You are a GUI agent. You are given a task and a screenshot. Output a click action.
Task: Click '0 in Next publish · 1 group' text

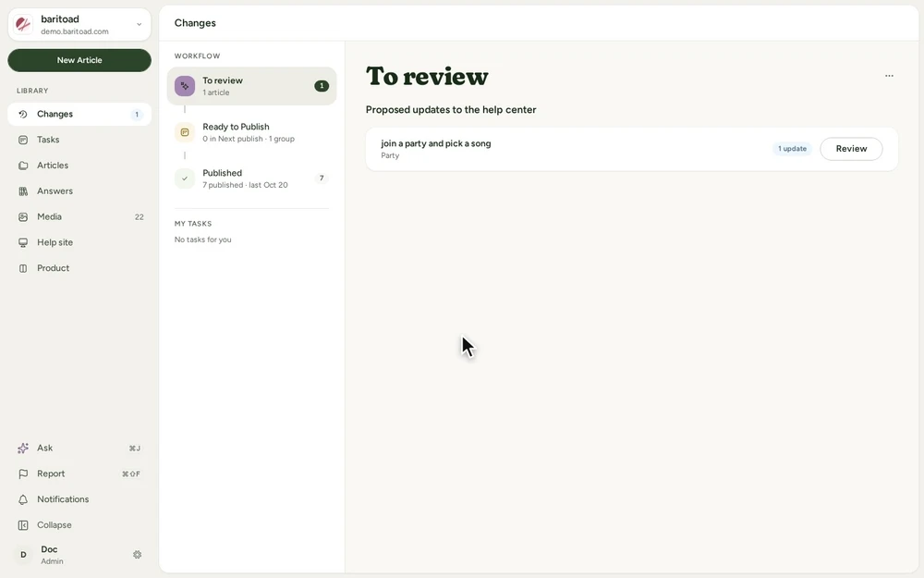pyautogui.click(x=249, y=140)
